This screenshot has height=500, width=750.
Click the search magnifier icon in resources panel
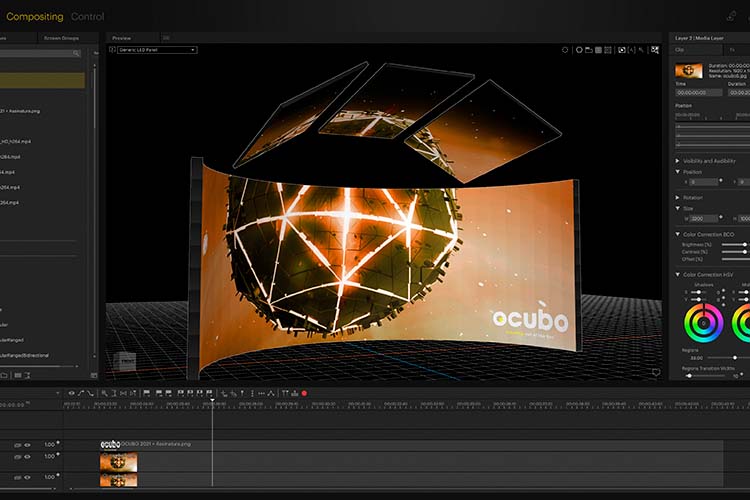coord(76,54)
